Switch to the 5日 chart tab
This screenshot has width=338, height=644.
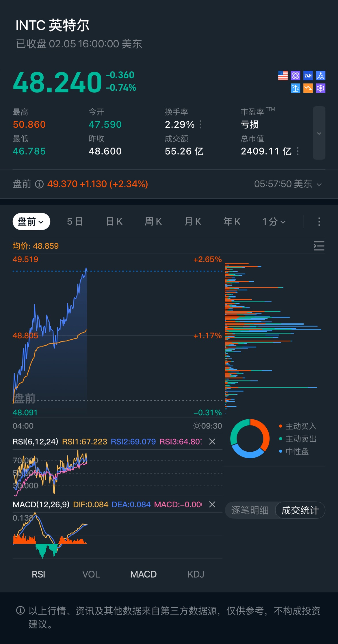click(x=75, y=222)
